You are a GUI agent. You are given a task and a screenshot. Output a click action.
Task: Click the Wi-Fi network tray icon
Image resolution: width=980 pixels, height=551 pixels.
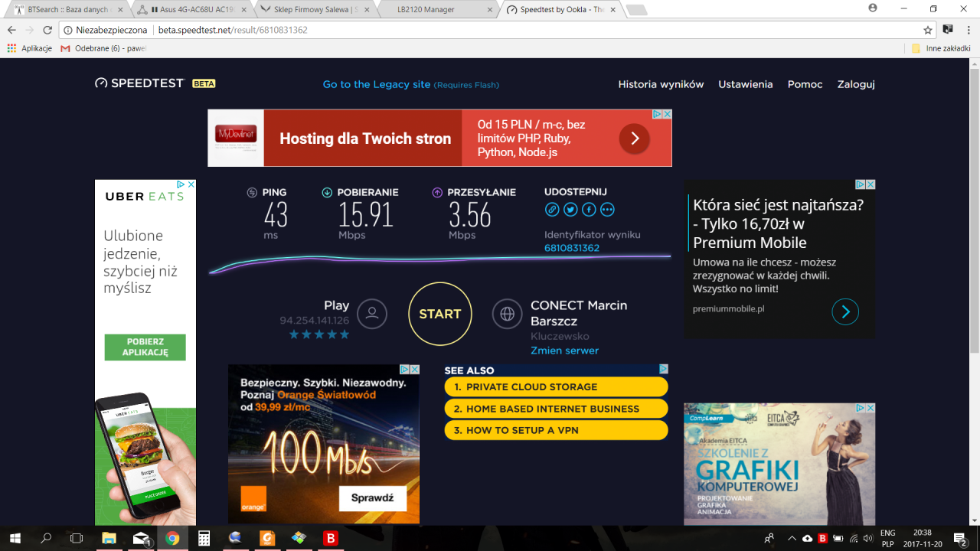(854, 538)
